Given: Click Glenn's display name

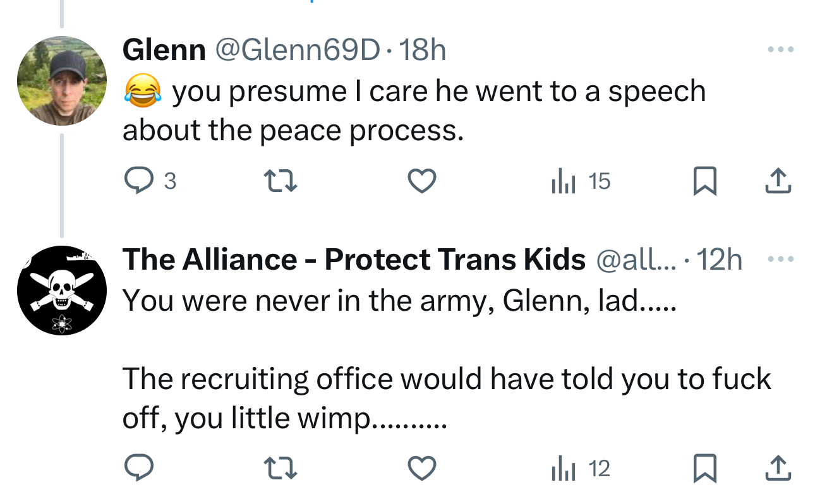Looking at the screenshot, I should point(164,50).
